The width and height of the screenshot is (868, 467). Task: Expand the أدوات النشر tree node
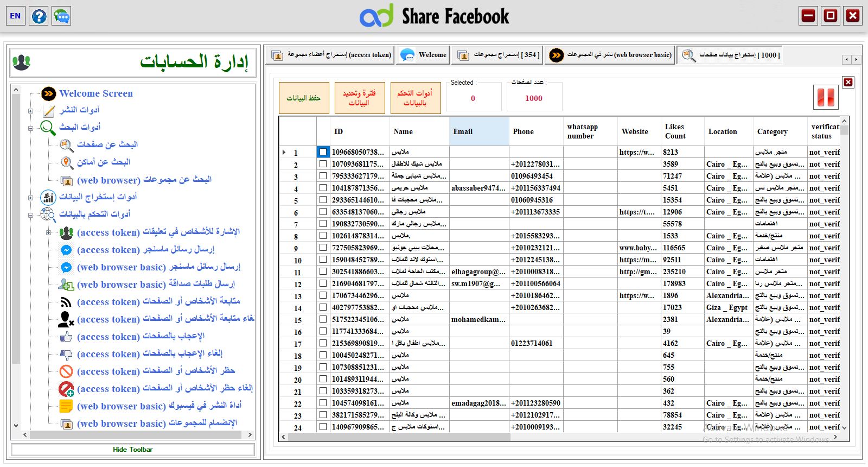(x=31, y=111)
